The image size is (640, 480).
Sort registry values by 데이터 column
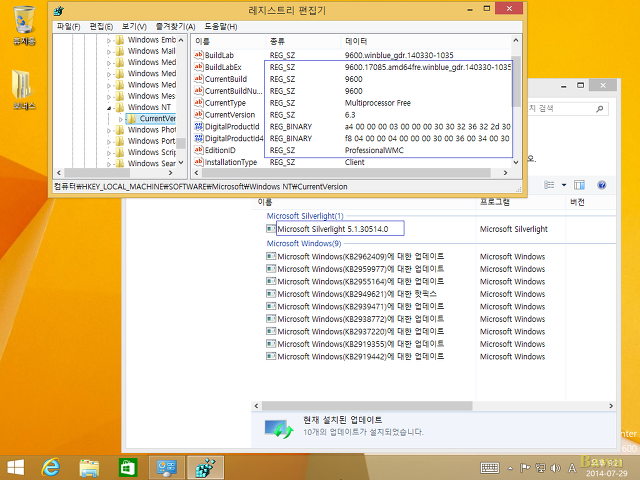(x=426, y=41)
